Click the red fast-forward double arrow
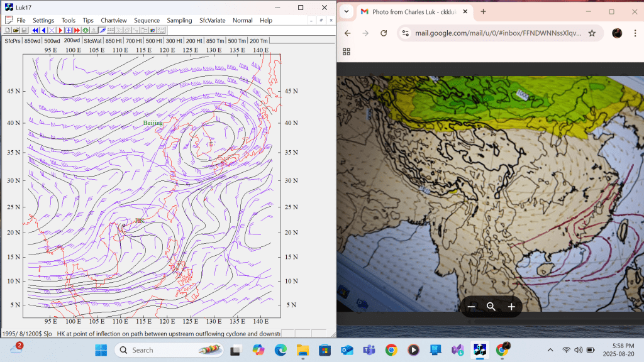644x362 pixels. tap(77, 30)
